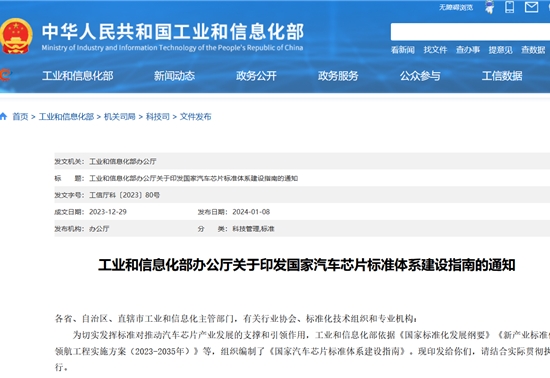
Task: Click the 分类 value 科技管理,标准
Action: 253,229
